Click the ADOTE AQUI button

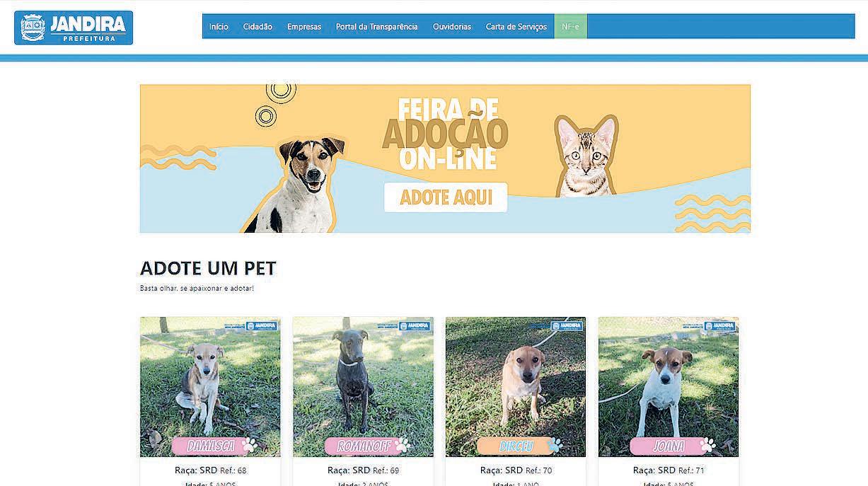coord(446,197)
